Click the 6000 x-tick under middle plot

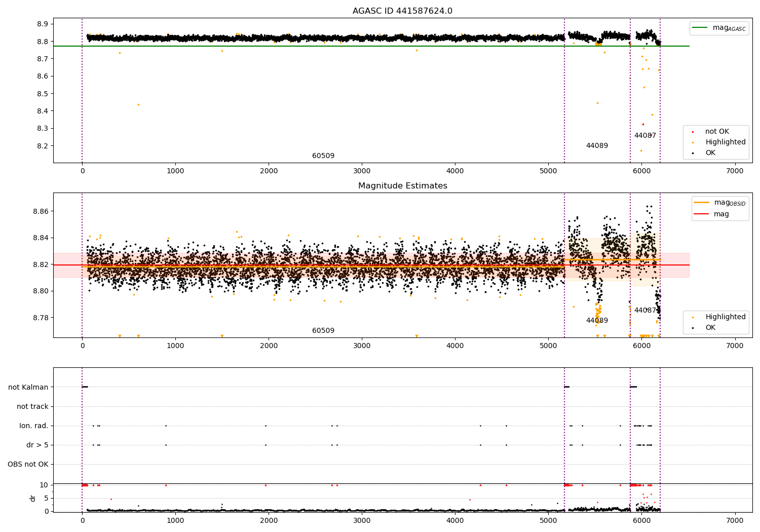click(x=641, y=346)
